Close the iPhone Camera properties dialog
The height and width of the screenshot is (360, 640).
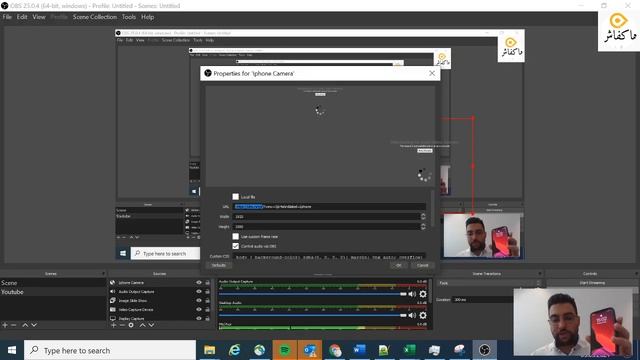coord(432,73)
